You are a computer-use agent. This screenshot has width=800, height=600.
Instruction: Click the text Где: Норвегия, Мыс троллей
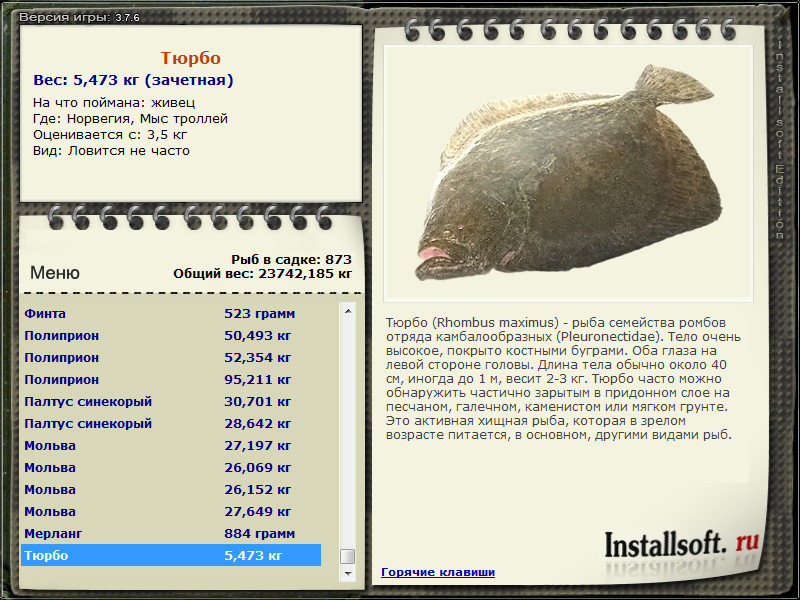pos(130,119)
